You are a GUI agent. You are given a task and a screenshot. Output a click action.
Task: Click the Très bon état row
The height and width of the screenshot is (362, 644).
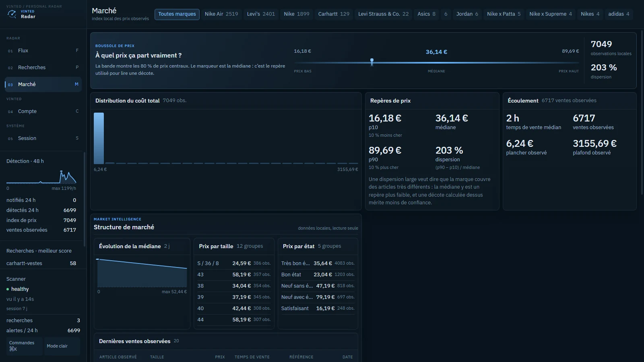pos(318,263)
